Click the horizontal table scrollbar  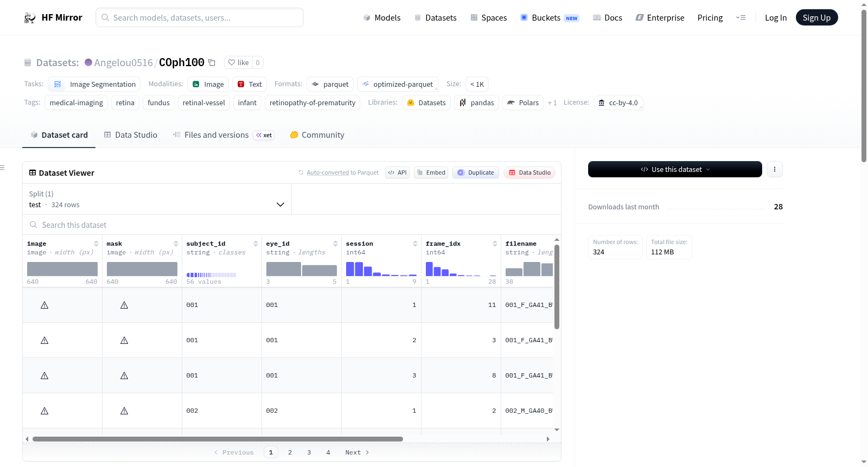218,439
